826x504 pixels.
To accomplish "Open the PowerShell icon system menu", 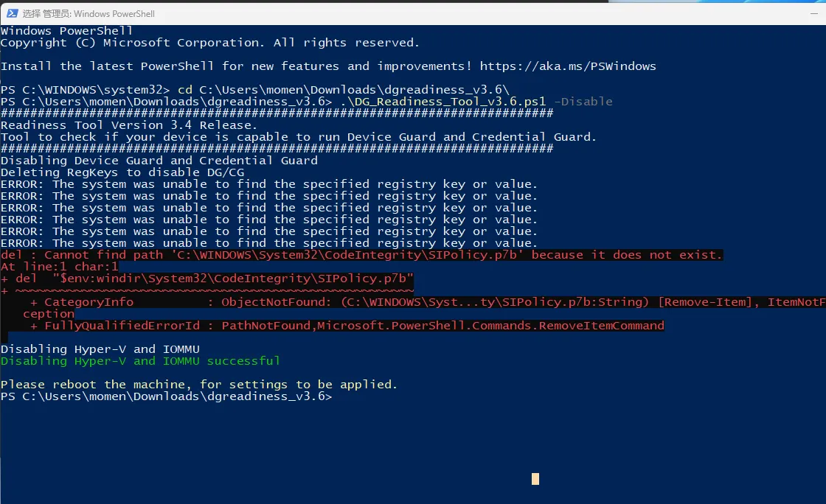I will (12, 14).
